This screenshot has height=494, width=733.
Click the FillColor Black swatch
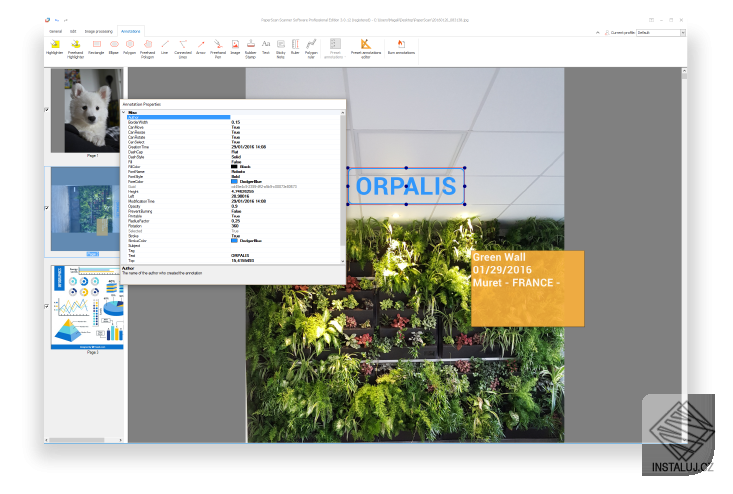pyautogui.click(x=234, y=167)
